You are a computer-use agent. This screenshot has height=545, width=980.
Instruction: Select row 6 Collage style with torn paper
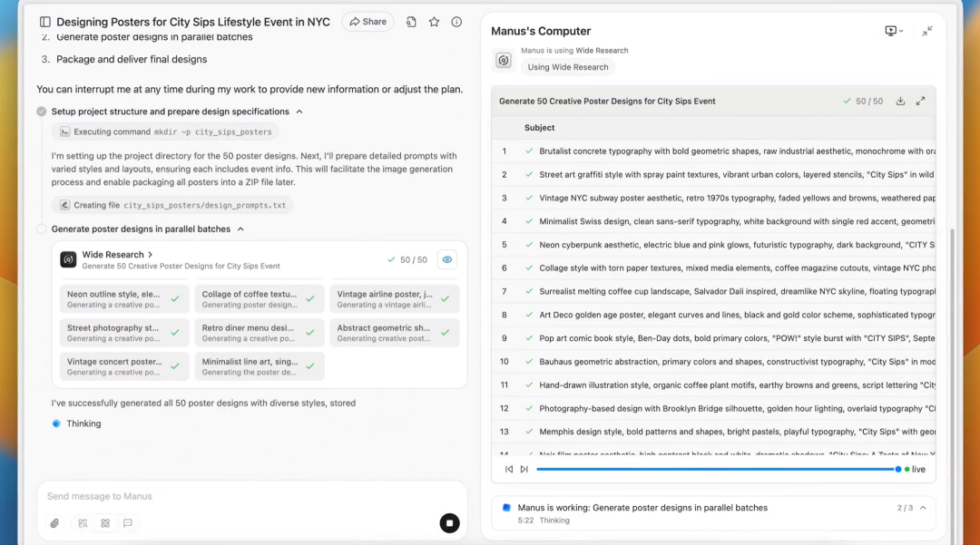pos(713,268)
